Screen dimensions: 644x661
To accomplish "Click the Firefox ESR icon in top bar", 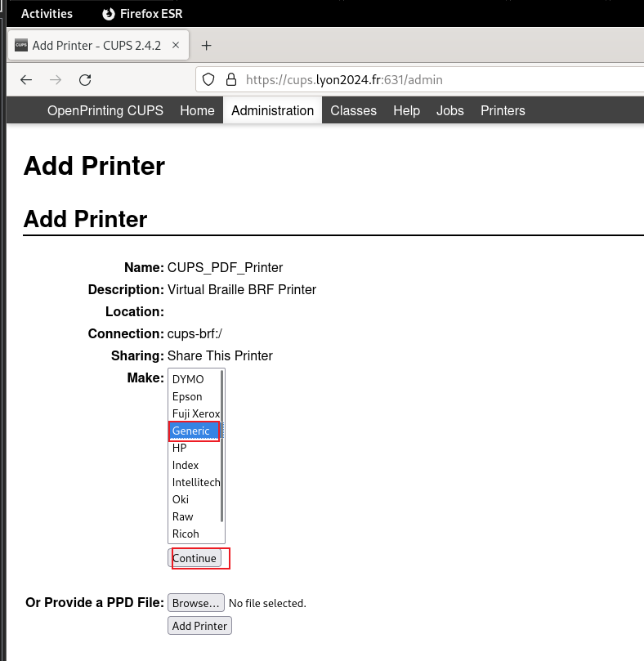I will [109, 14].
